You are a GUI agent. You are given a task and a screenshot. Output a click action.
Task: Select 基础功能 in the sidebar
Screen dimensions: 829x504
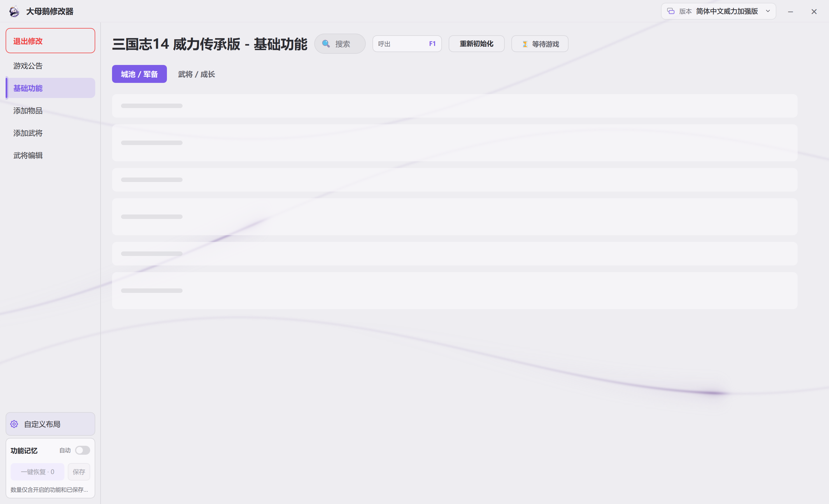pos(50,88)
